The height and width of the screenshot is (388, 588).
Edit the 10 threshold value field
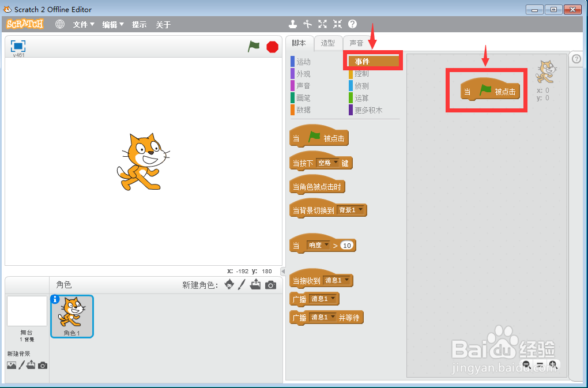click(347, 246)
